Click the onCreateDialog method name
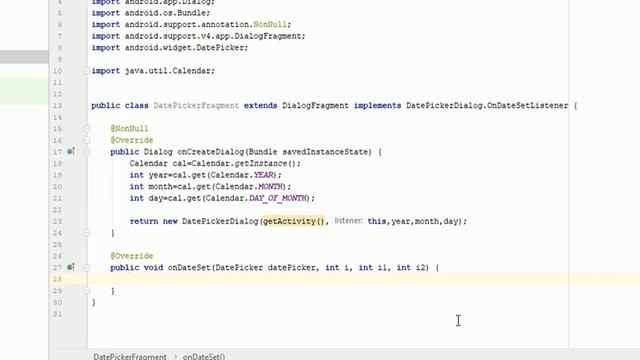The height and width of the screenshot is (360, 640). tap(211, 152)
